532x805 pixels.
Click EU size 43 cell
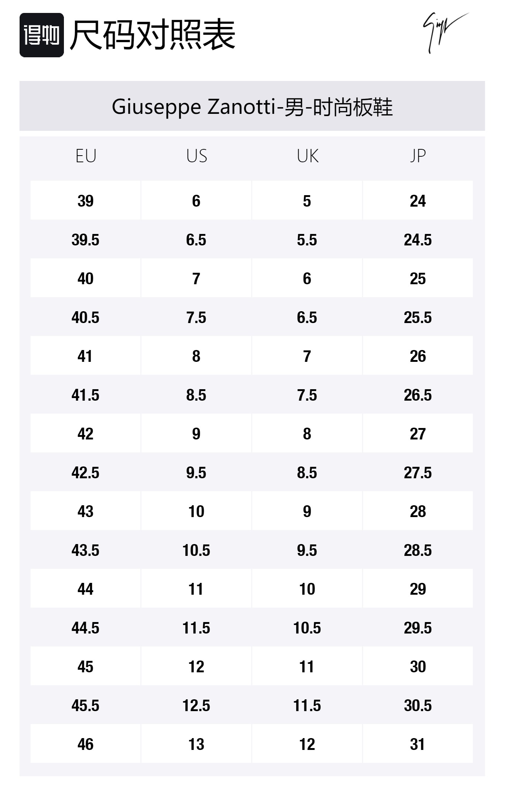tap(85, 512)
